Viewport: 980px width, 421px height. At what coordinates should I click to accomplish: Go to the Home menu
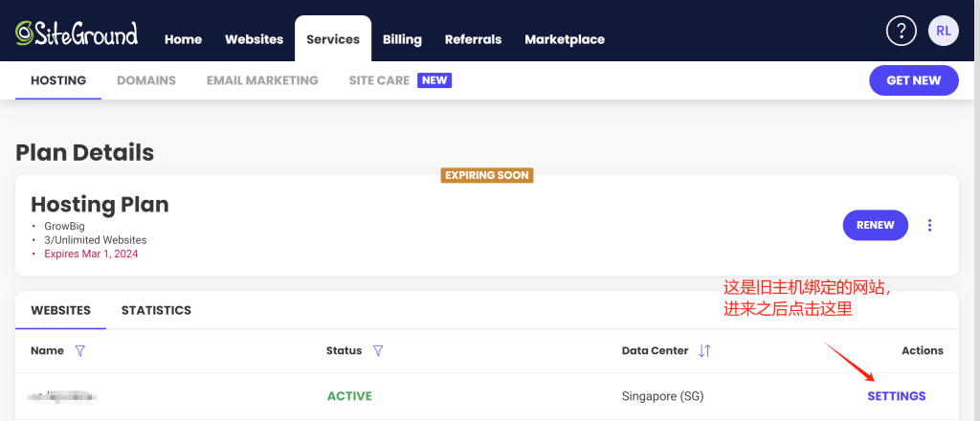pos(183,39)
